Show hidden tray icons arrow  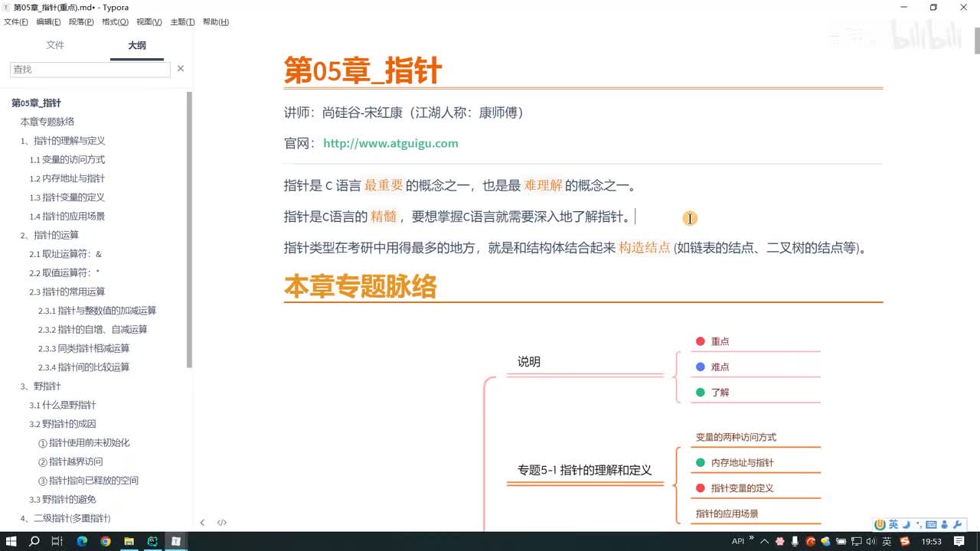click(x=763, y=541)
